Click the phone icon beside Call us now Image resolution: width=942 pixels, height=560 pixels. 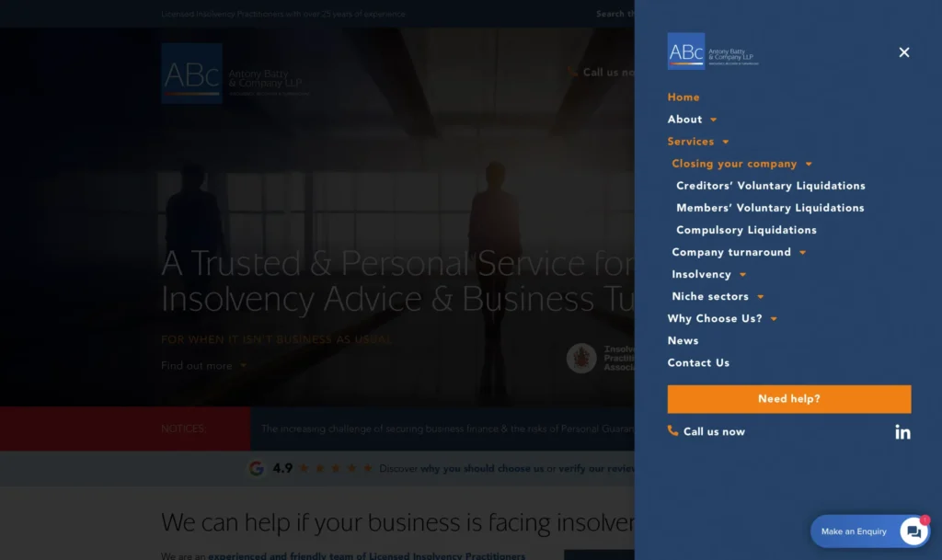tap(673, 431)
